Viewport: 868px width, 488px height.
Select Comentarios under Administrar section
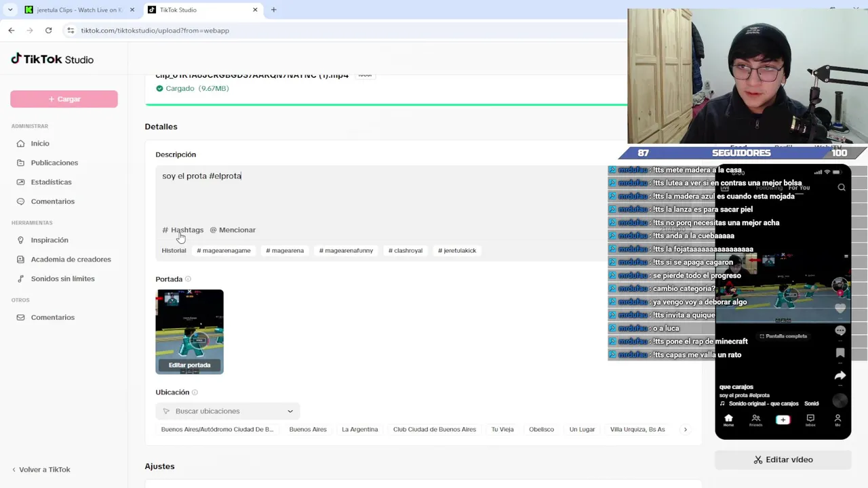coord(52,201)
